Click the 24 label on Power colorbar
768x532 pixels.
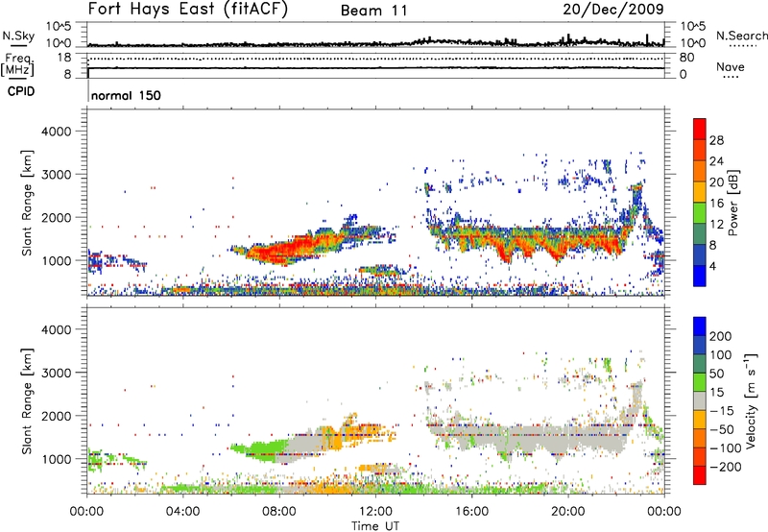point(716,161)
